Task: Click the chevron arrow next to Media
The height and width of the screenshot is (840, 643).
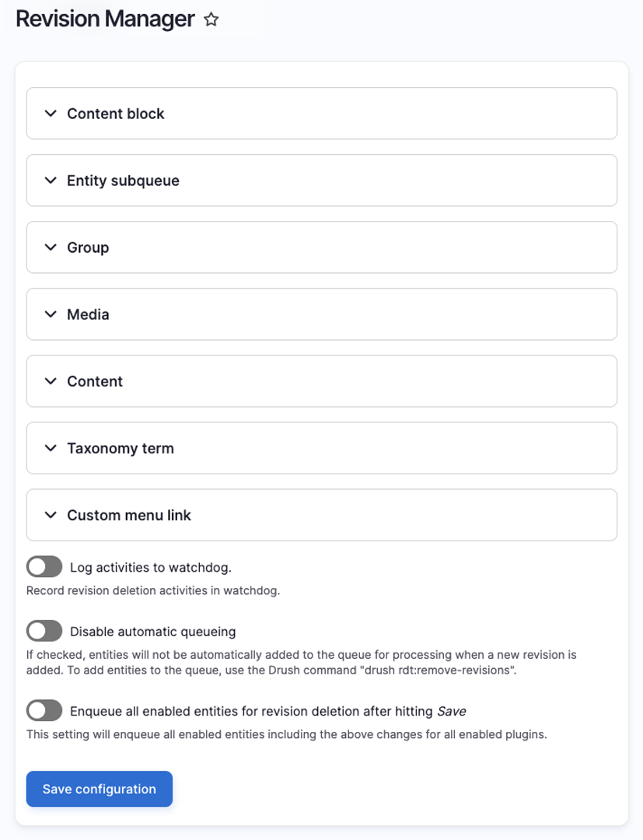Action: point(51,314)
